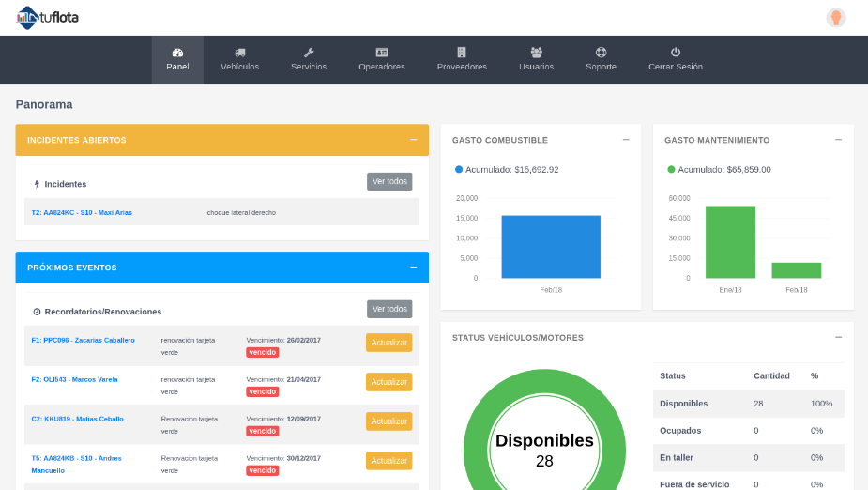The height and width of the screenshot is (490, 868).
Task: Click the Servicios wrench icon
Action: [x=309, y=53]
